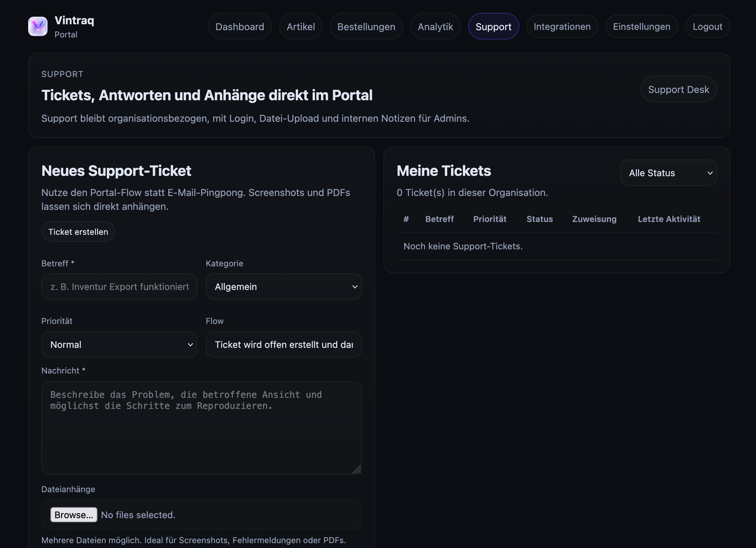
Task: Open the Bestellungen section
Action: point(366,27)
